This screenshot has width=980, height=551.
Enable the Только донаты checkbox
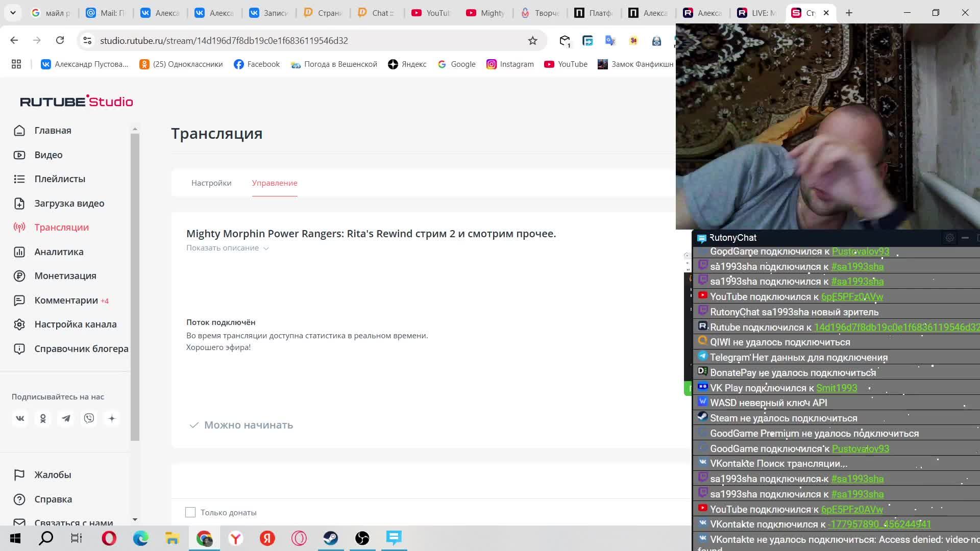pyautogui.click(x=190, y=512)
